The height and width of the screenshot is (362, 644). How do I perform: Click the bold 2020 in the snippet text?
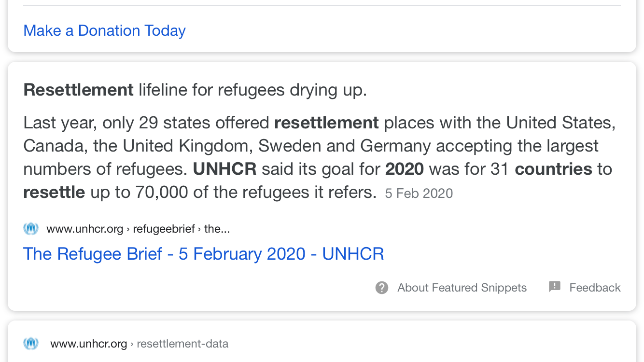tap(404, 169)
